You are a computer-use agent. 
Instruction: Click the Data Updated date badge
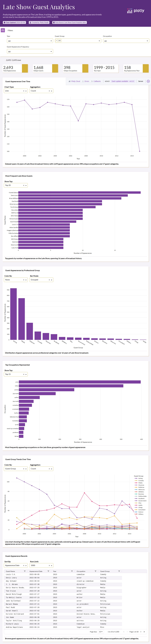coord(14,22)
